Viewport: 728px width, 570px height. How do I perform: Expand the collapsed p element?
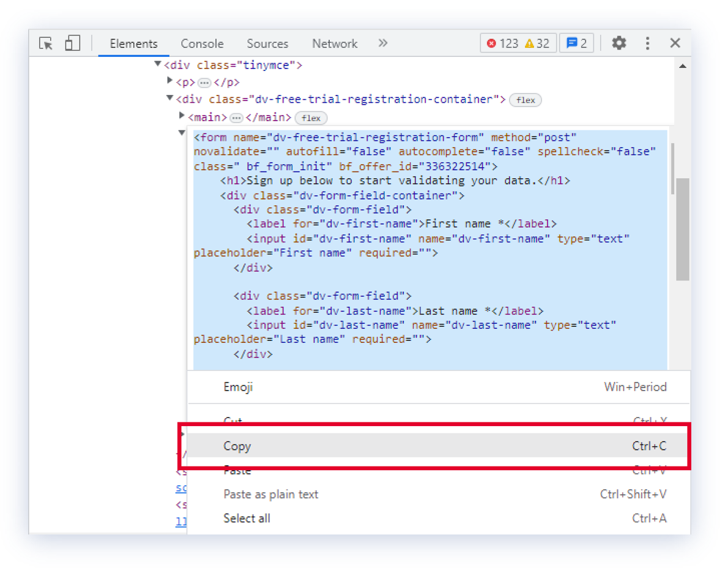coord(170,81)
